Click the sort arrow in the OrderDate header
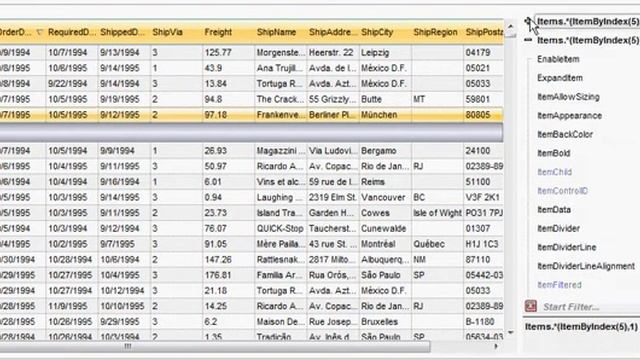This screenshot has width=640, height=360. [40, 32]
